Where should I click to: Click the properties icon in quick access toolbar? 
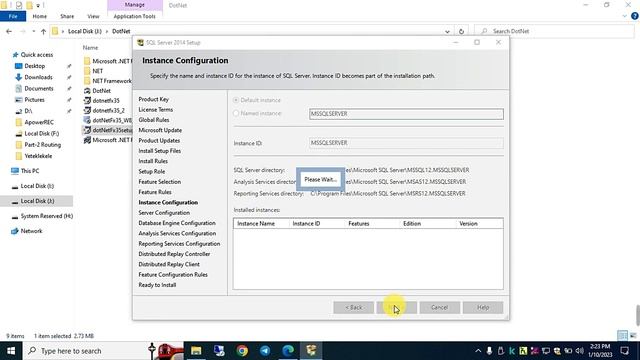pos(19,5)
